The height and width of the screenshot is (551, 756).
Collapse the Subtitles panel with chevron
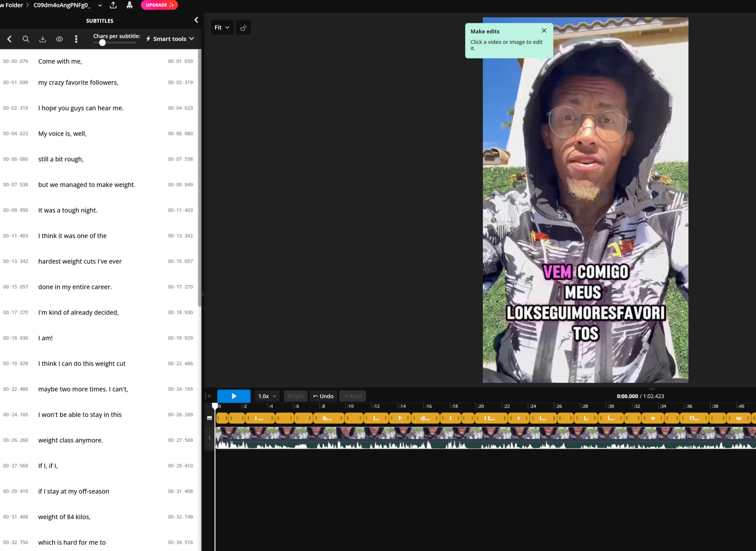196,20
